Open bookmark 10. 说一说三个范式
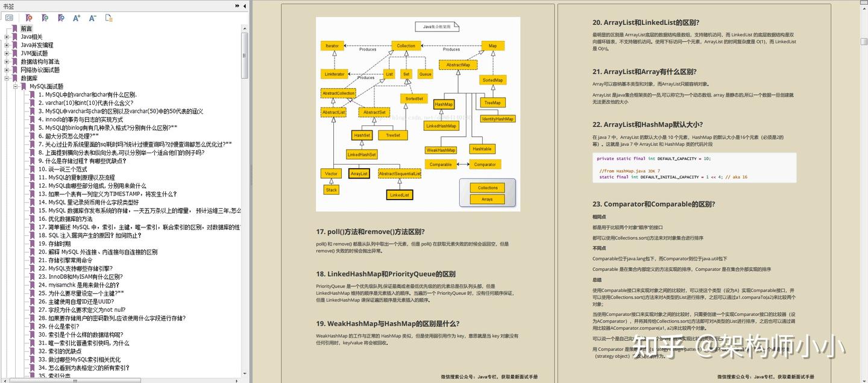The height and width of the screenshot is (383, 868). tap(63, 169)
